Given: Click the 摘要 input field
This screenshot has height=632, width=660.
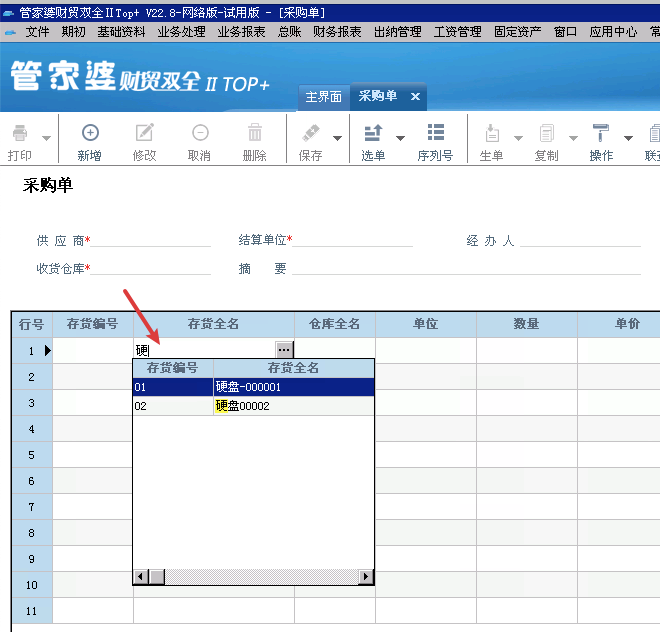Looking at the screenshot, I should (466, 269).
